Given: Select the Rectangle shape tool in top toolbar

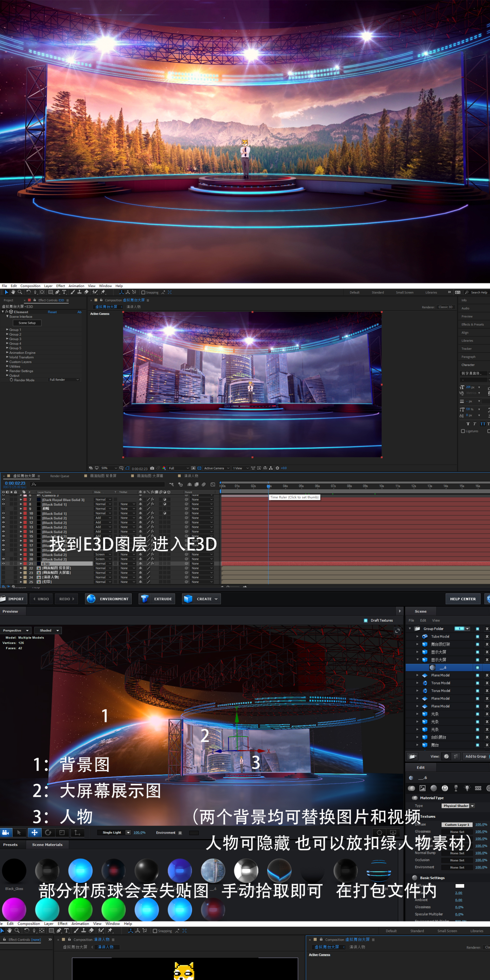Looking at the screenshot, I should pyautogui.click(x=51, y=292).
